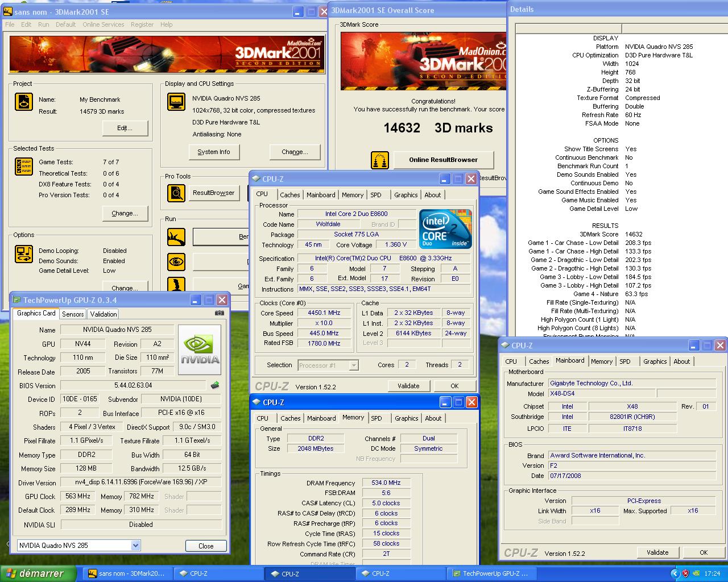Viewport: 728px width, 582px height.
Task: Click the GPU-Z camera screenshot icon
Action: click(x=220, y=313)
